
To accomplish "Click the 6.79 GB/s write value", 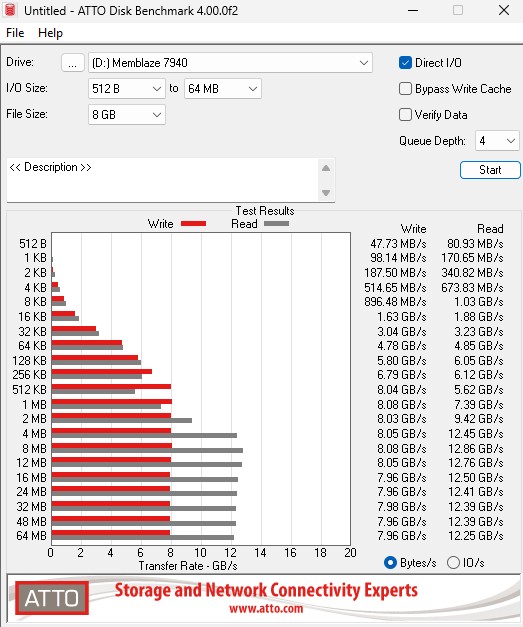I will [x=402, y=375].
